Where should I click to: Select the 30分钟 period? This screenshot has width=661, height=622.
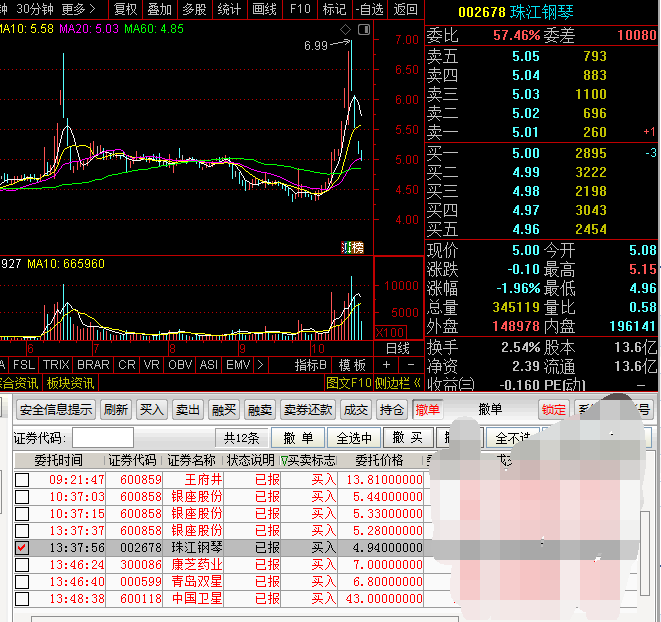coord(35,9)
